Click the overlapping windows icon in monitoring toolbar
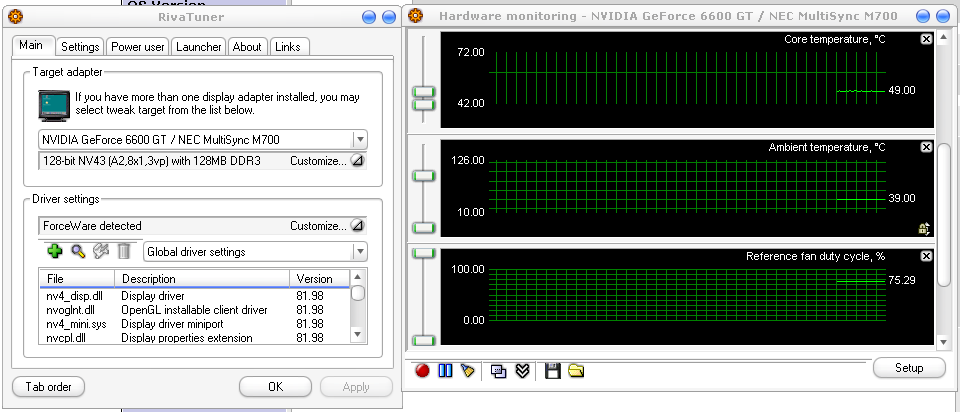Viewport: 960px width, 412px height. click(498, 371)
